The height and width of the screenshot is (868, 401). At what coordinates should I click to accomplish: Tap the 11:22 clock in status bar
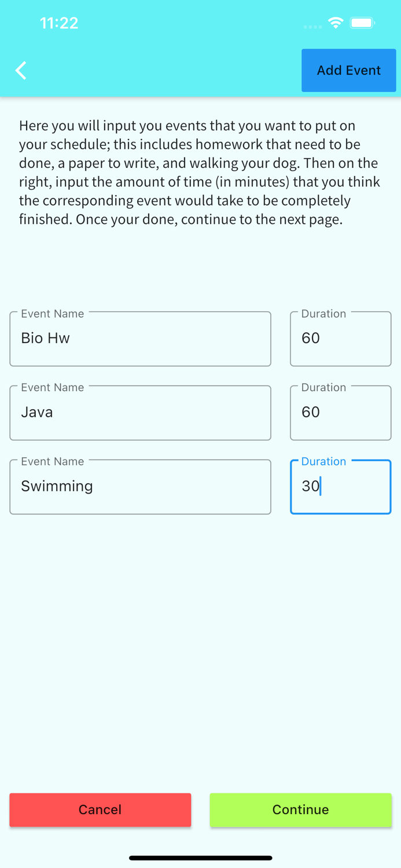point(59,23)
